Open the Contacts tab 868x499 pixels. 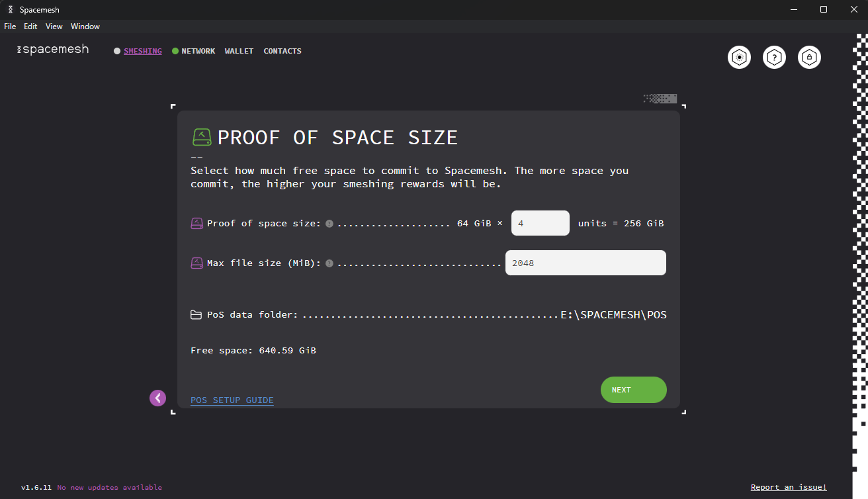pos(282,51)
